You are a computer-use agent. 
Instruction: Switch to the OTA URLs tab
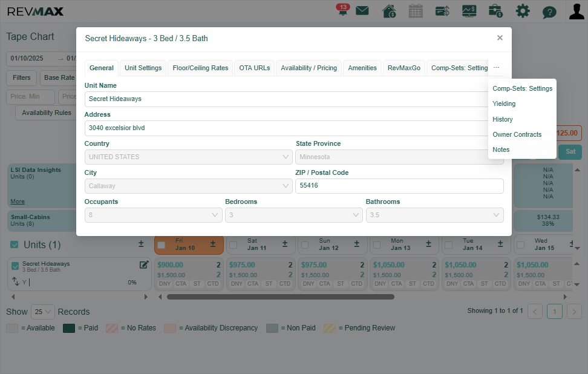254,68
